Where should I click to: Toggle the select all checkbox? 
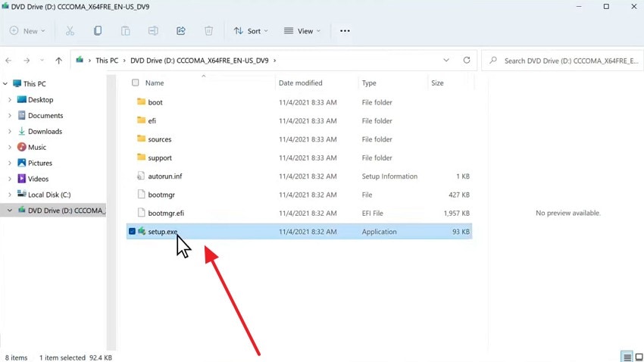click(135, 83)
